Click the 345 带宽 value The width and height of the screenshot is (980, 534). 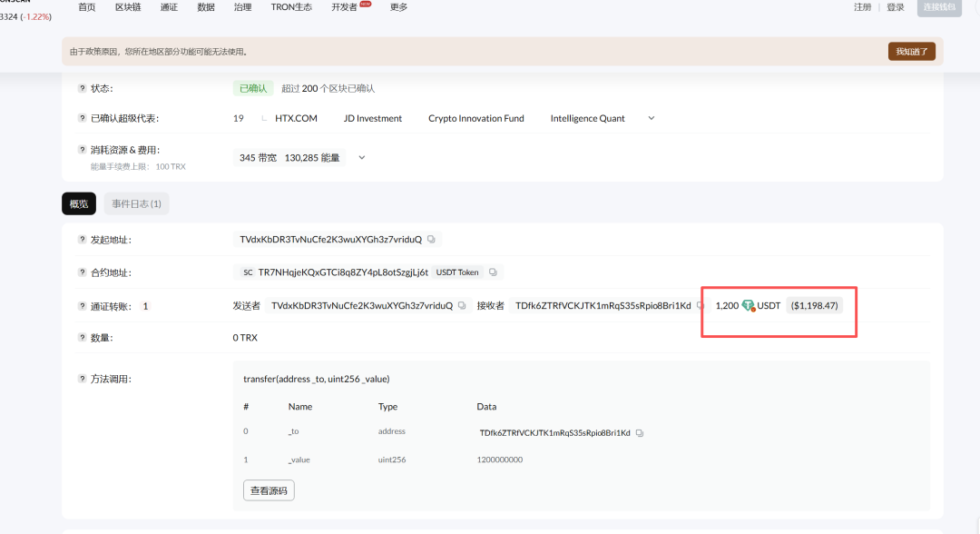click(x=258, y=158)
